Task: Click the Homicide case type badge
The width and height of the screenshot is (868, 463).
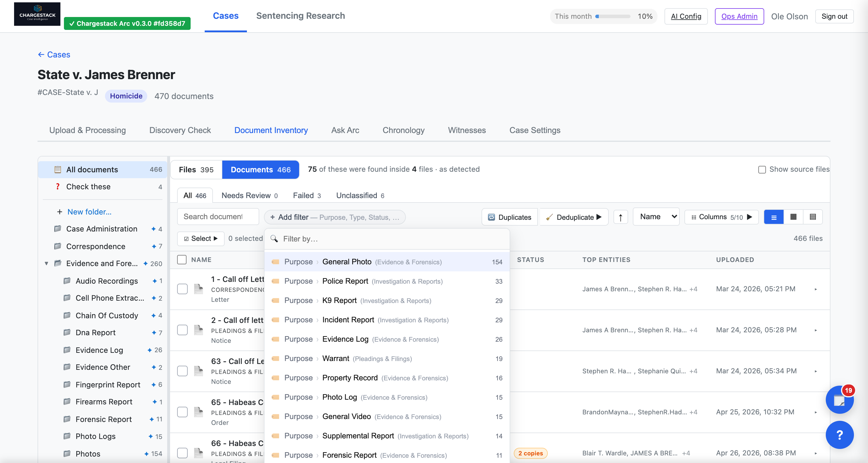Action: tap(126, 96)
